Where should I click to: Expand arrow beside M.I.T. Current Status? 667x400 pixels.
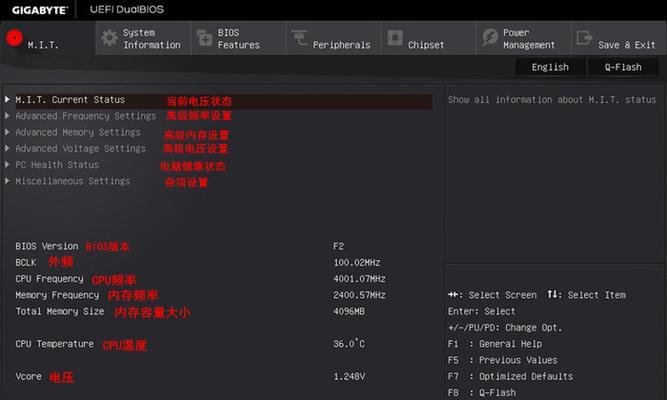(x=8, y=99)
